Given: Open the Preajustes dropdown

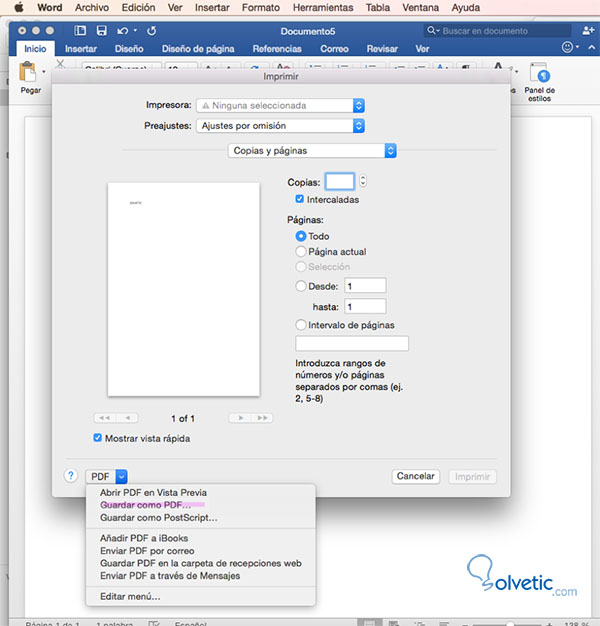Looking at the screenshot, I should coord(281,126).
